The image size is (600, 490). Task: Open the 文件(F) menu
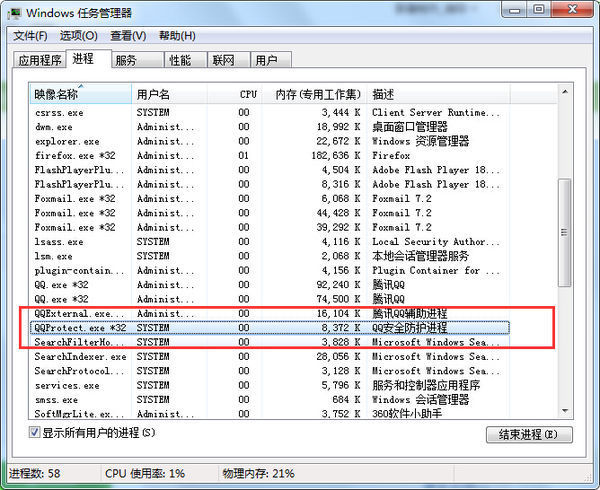30,36
